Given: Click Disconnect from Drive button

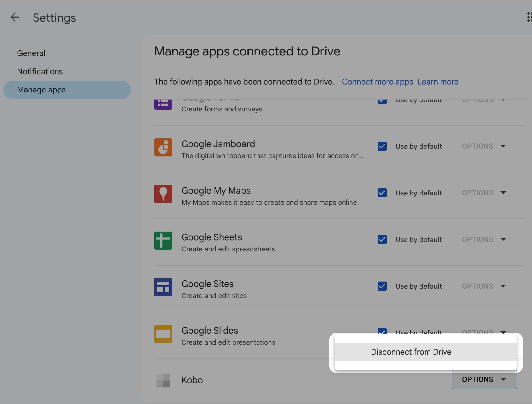Looking at the screenshot, I should [x=411, y=351].
